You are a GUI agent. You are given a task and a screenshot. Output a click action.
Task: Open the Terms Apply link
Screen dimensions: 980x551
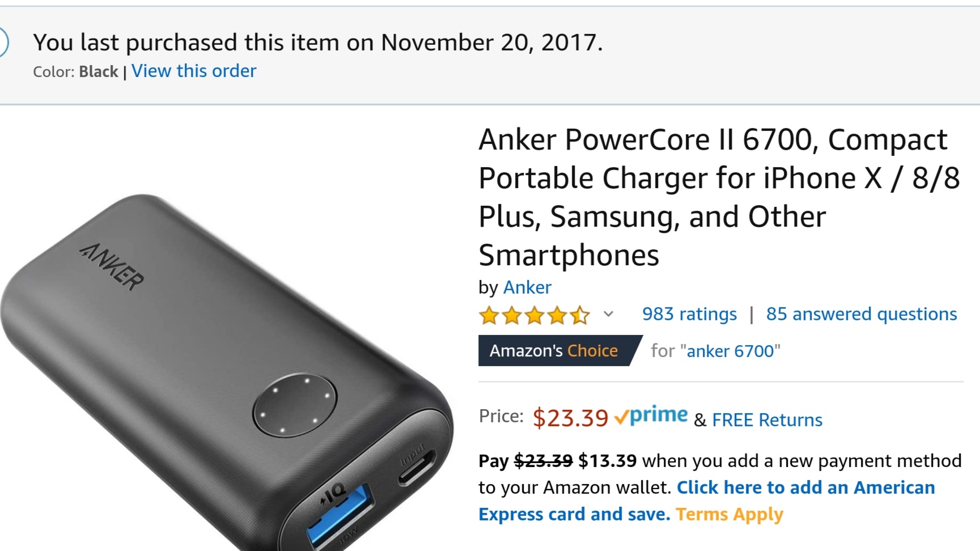(x=729, y=514)
